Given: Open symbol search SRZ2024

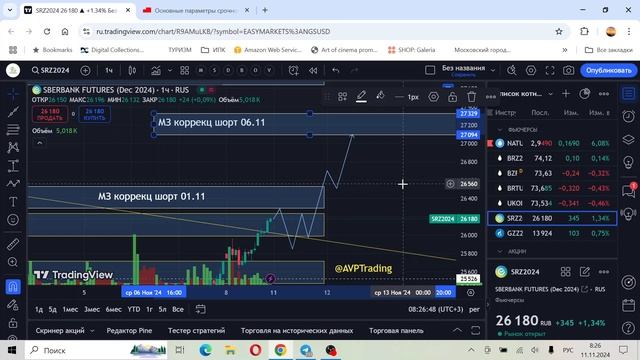Looking at the screenshot, I should 51,71.
